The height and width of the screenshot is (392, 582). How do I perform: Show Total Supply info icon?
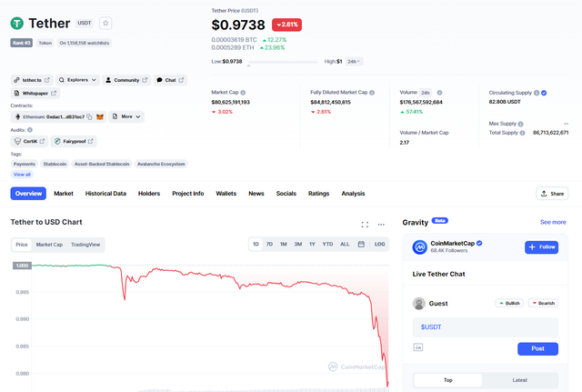522,133
